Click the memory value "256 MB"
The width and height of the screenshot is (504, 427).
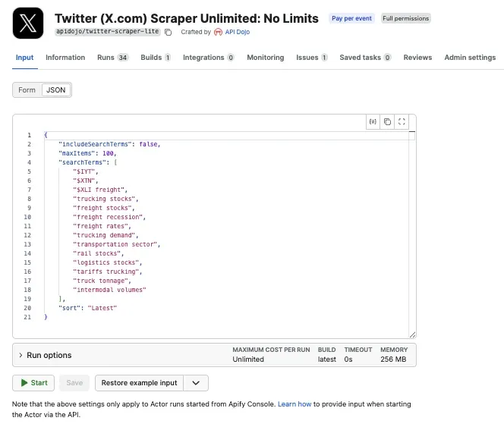click(393, 359)
